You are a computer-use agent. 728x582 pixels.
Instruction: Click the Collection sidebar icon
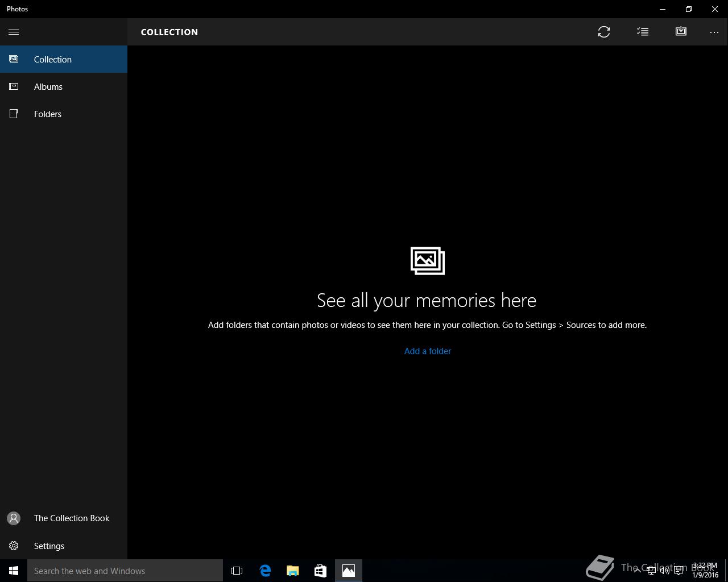tap(14, 59)
